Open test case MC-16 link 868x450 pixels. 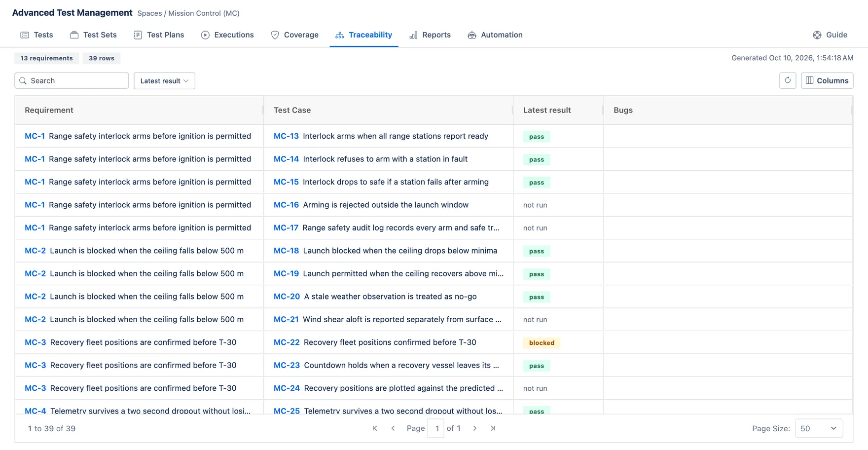(x=286, y=205)
